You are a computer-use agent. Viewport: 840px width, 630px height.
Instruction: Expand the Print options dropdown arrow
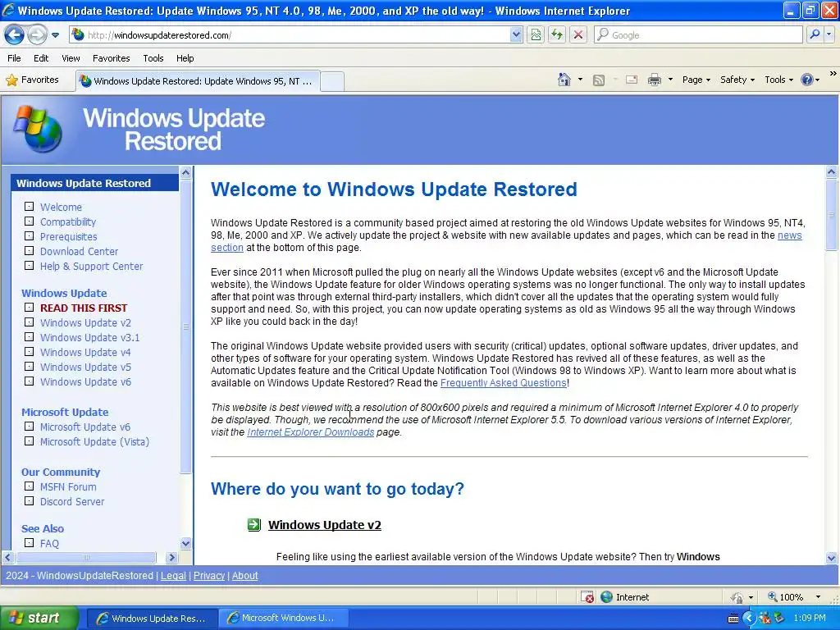(x=670, y=80)
